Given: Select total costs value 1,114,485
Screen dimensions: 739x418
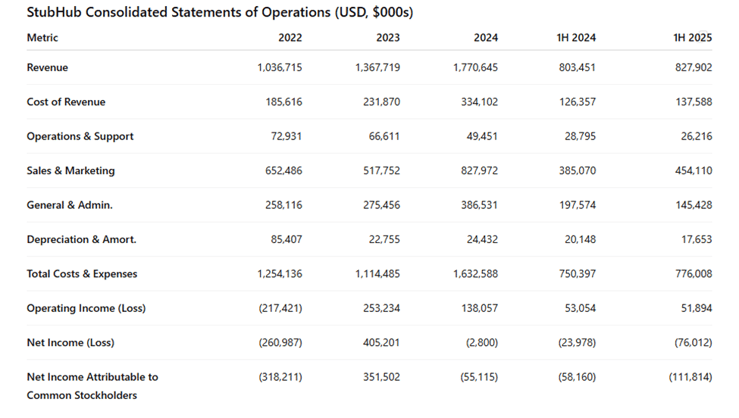Looking at the screenshot, I should pyautogui.click(x=378, y=274).
